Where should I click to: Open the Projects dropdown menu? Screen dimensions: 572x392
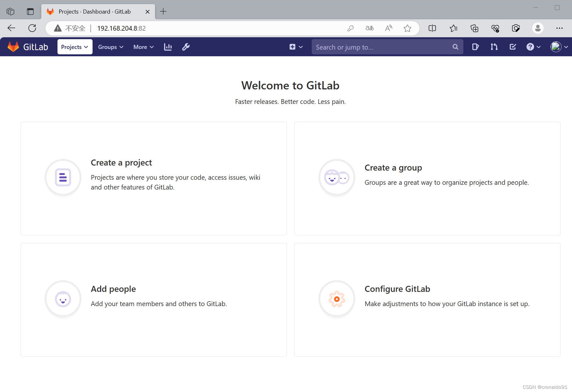(75, 47)
